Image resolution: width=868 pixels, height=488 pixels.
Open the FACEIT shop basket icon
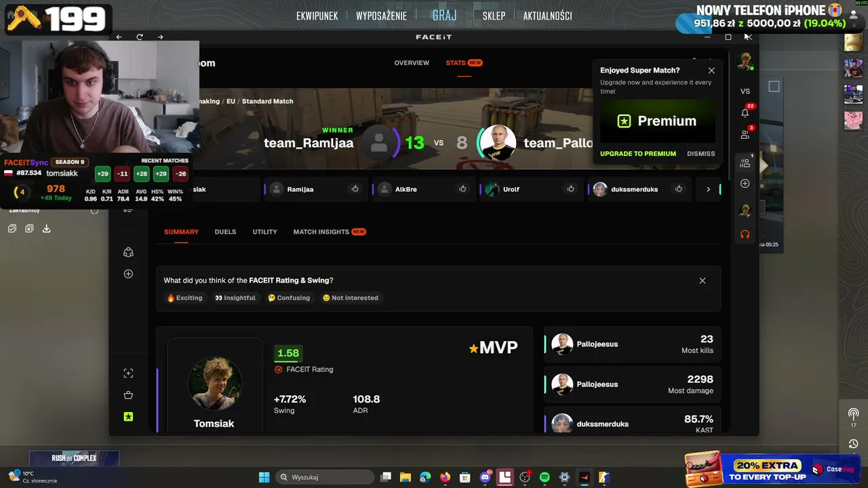tap(128, 395)
